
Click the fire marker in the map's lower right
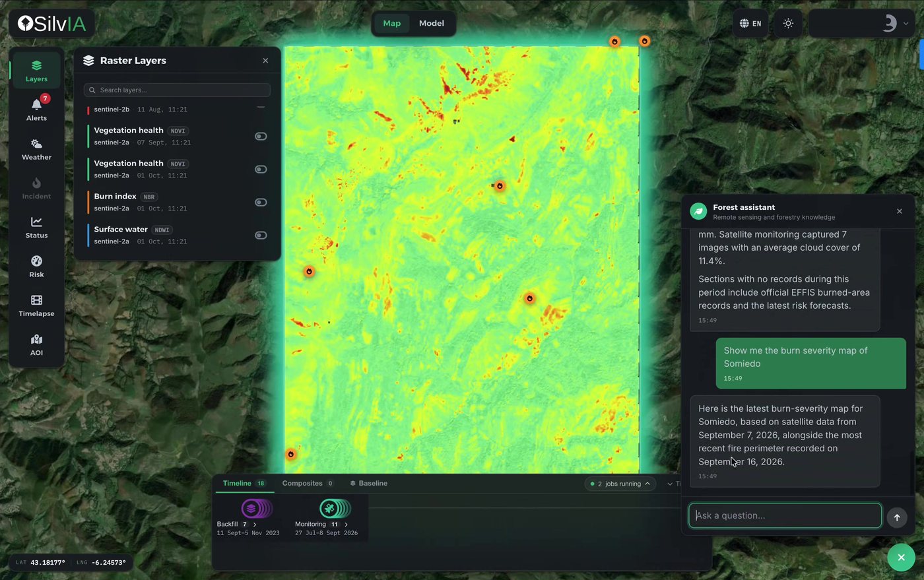pyautogui.click(x=529, y=299)
